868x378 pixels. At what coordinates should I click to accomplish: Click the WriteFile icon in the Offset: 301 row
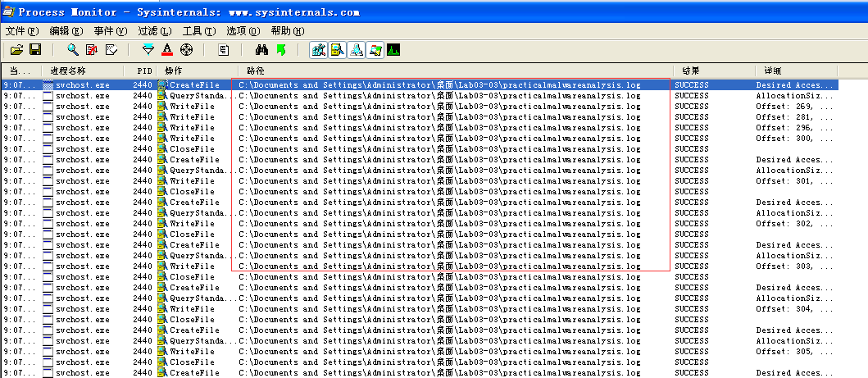[162, 181]
